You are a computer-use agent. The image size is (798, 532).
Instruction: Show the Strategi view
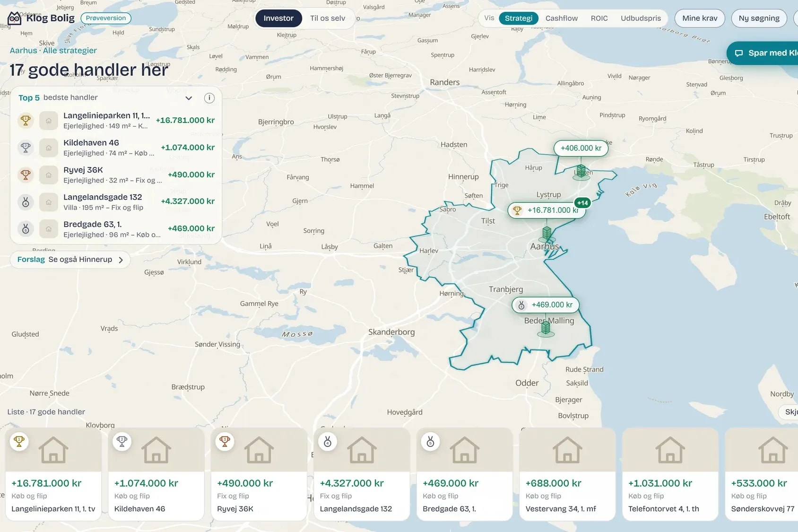click(x=519, y=18)
